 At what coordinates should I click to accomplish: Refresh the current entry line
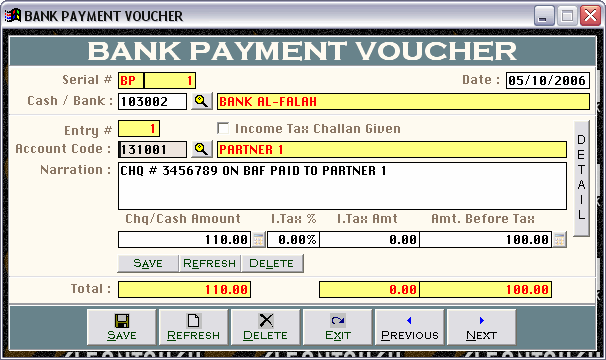210,263
